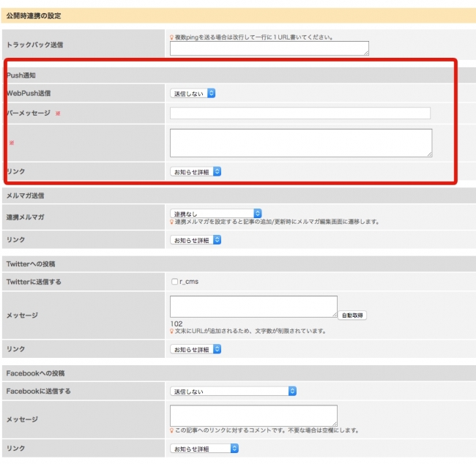Click the lightbulb hint icon above the trackback field

click(172, 37)
